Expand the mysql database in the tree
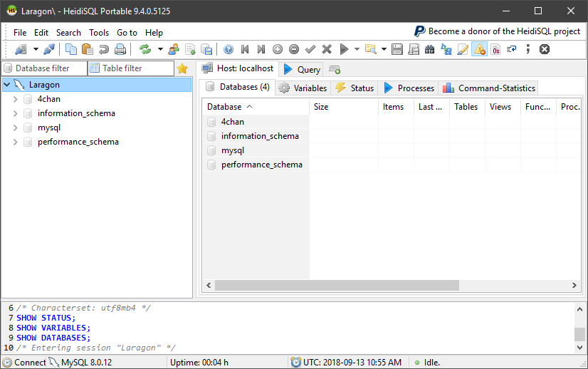The image size is (588, 369). tap(16, 128)
